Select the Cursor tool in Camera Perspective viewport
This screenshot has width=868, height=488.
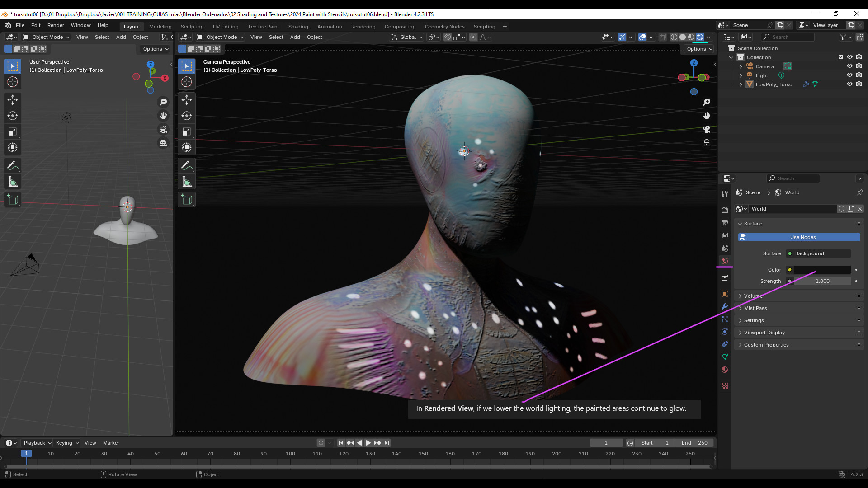click(187, 82)
